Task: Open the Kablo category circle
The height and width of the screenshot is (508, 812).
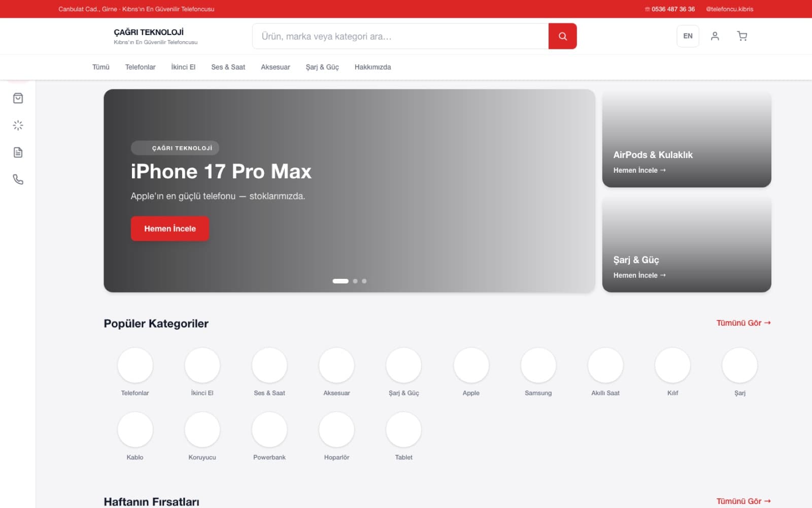Action: pos(135,430)
